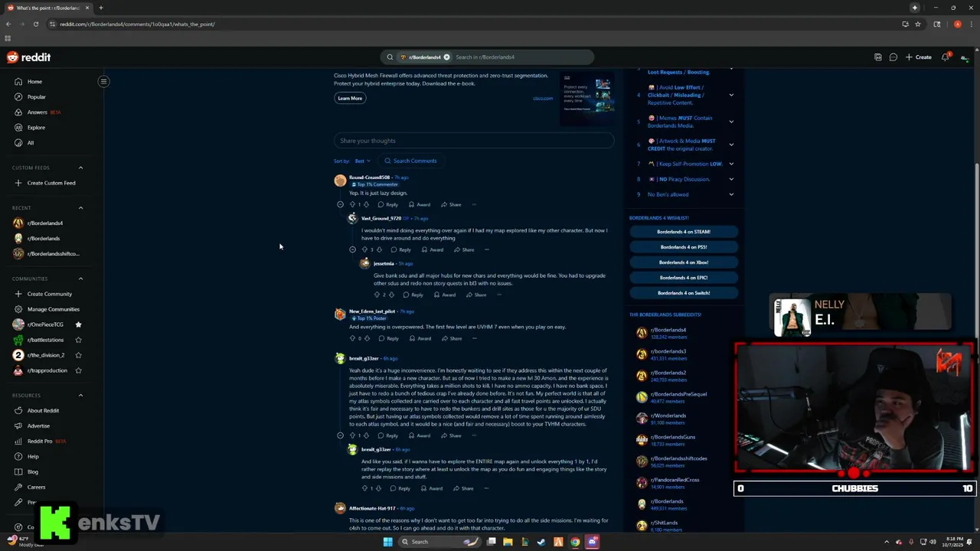This screenshot has width=980, height=551.
Task: Upvote jessetmia's comment
Action: click(x=377, y=295)
